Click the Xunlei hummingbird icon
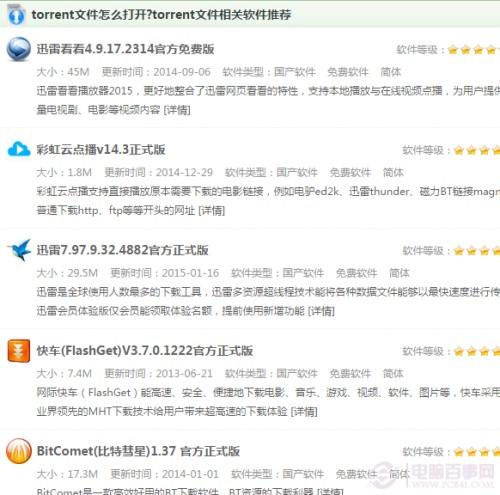The width and height of the screenshot is (500, 495). click(x=20, y=250)
